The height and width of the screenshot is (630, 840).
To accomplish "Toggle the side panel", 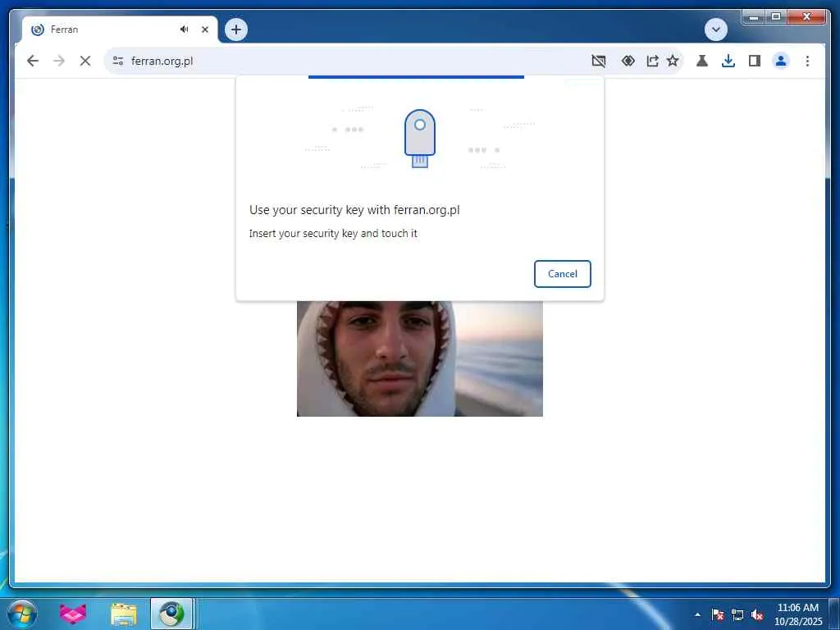I will coord(755,61).
